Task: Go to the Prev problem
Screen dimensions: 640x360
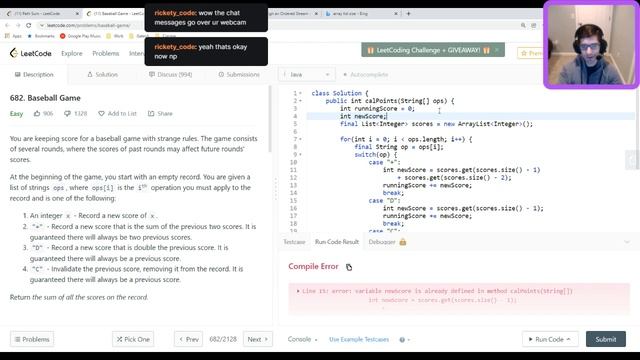Action: (x=189, y=339)
